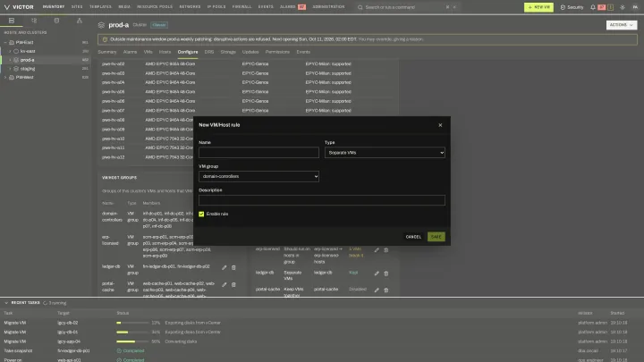Delete the ledger-db VM group
The height and width of the screenshot is (362, 644).
(233, 267)
